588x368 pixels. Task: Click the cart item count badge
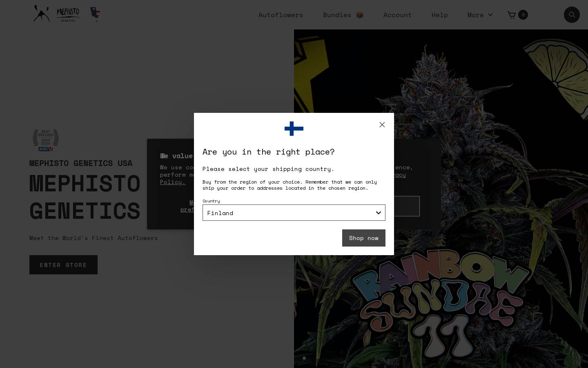pyautogui.click(x=523, y=15)
